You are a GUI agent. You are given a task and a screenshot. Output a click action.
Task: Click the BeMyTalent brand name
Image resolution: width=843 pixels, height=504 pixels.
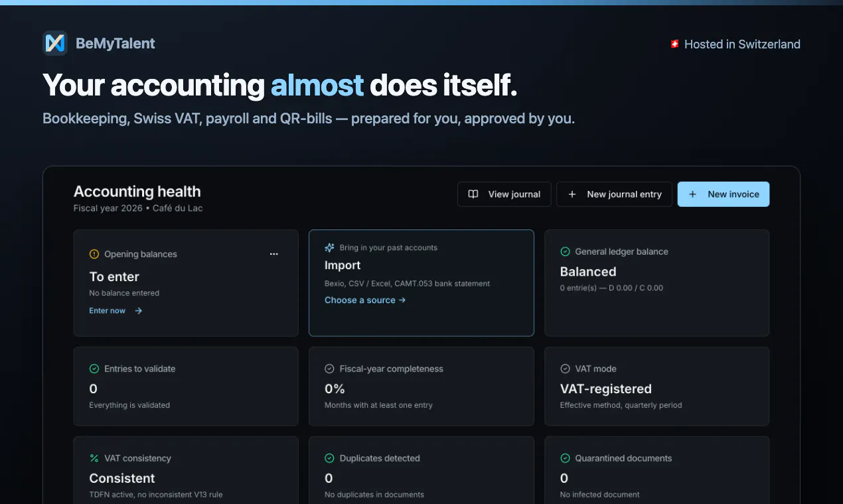coord(115,44)
